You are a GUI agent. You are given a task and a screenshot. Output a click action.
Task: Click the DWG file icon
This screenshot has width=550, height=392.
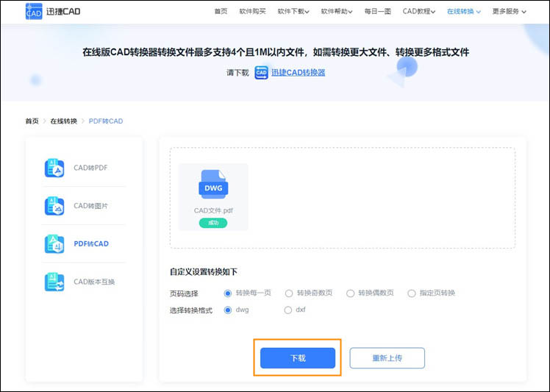(x=213, y=185)
